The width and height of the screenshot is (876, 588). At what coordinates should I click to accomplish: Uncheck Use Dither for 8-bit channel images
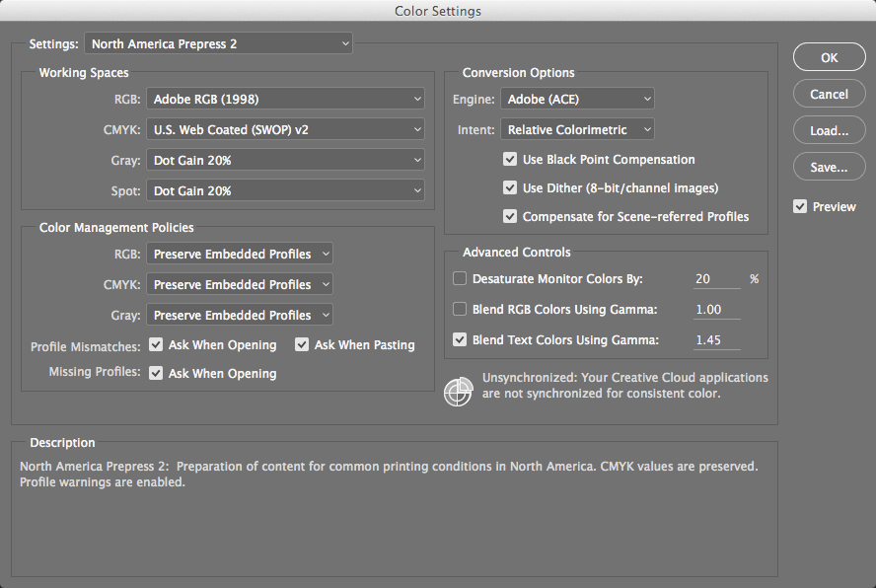point(510,187)
